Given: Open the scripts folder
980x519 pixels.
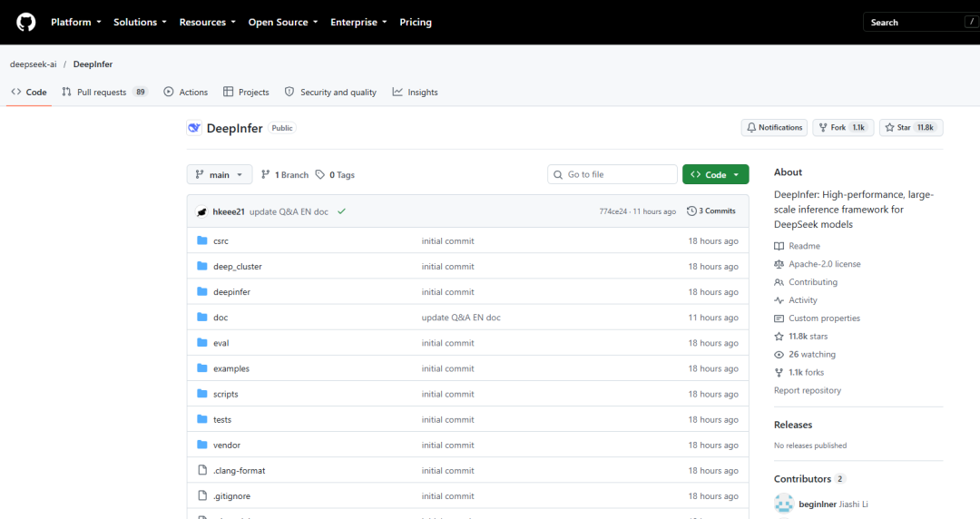Looking at the screenshot, I should [x=226, y=395].
